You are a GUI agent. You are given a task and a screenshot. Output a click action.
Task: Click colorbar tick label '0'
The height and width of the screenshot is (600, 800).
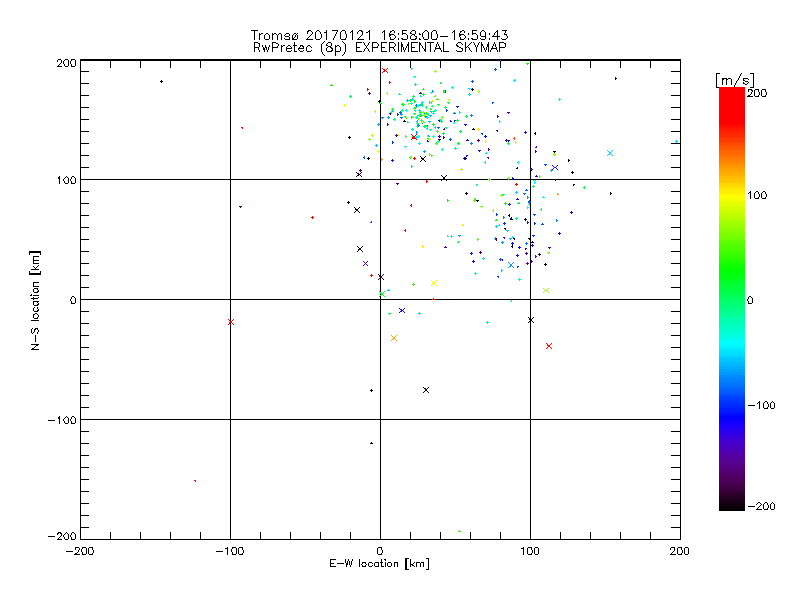click(750, 300)
